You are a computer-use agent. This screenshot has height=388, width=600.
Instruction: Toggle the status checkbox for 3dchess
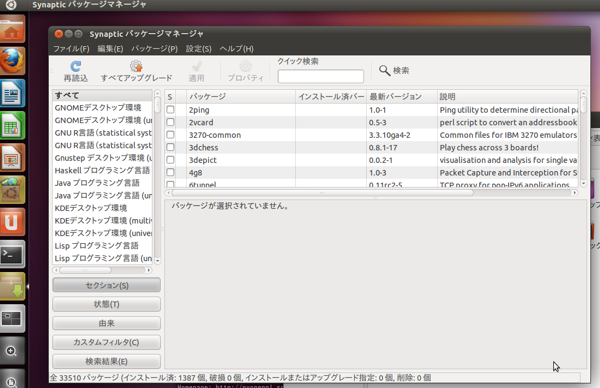tap(170, 147)
